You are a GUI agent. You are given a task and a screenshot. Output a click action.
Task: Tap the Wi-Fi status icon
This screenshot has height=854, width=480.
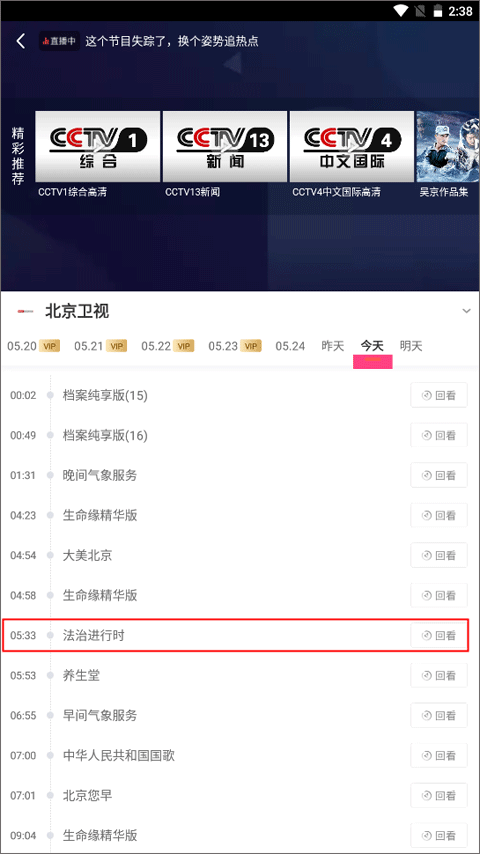[x=402, y=10]
